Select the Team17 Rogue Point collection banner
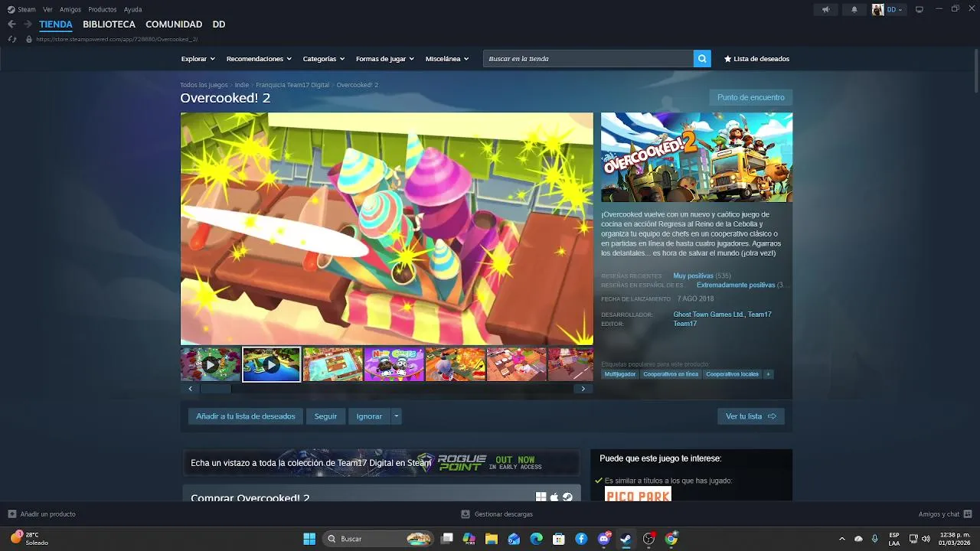980x551 pixels. [x=381, y=462]
